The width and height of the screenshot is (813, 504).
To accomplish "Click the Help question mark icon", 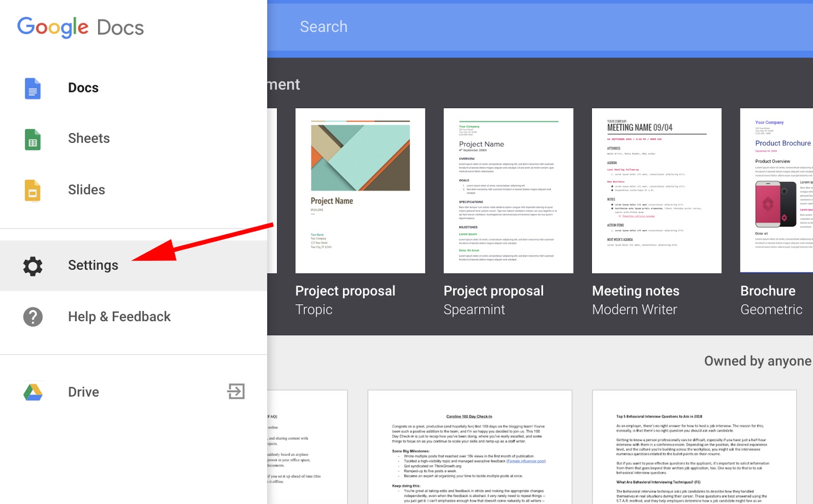I will pyautogui.click(x=32, y=317).
